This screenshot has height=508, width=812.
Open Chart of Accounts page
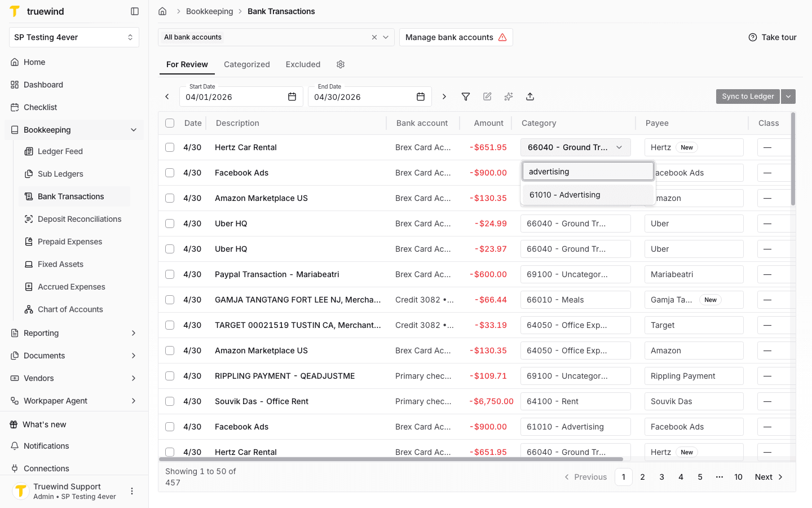(x=74, y=309)
